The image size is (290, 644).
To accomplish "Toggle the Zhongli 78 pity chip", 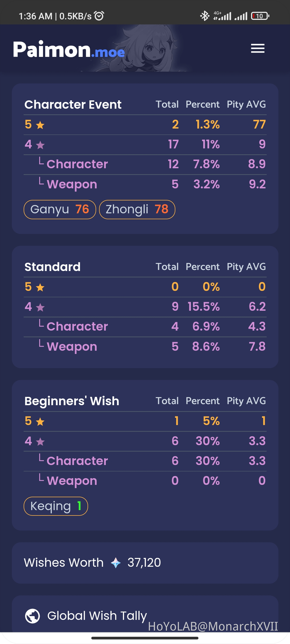I will [x=137, y=209].
